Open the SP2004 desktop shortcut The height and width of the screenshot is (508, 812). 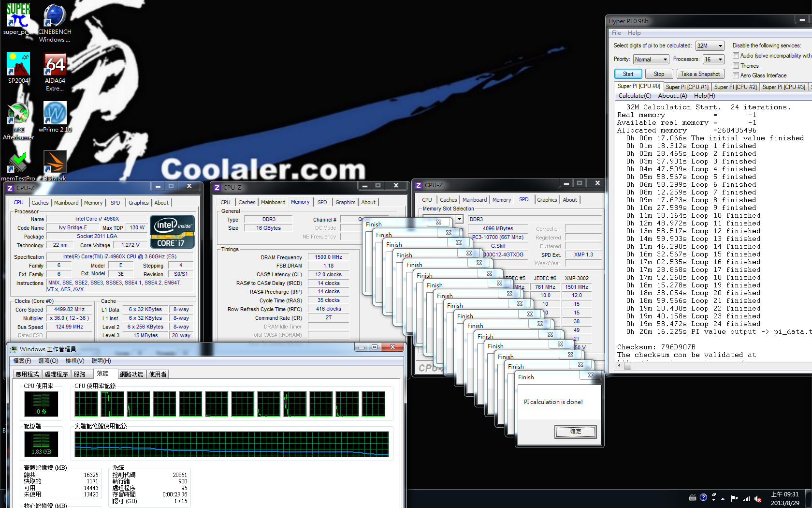pyautogui.click(x=18, y=68)
